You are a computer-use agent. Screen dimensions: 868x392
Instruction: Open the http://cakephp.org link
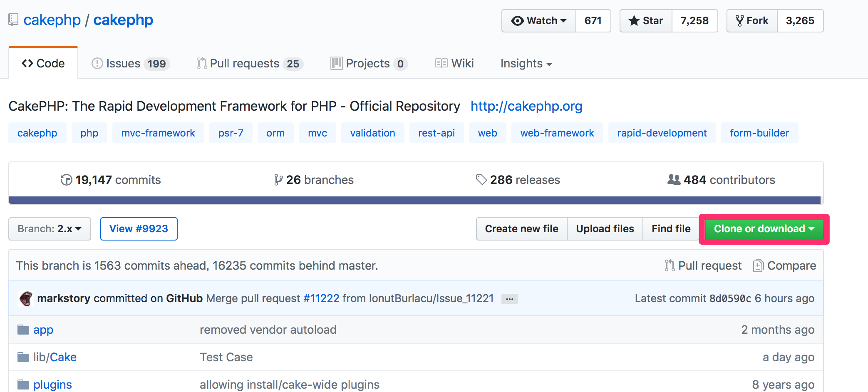tap(526, 106)
